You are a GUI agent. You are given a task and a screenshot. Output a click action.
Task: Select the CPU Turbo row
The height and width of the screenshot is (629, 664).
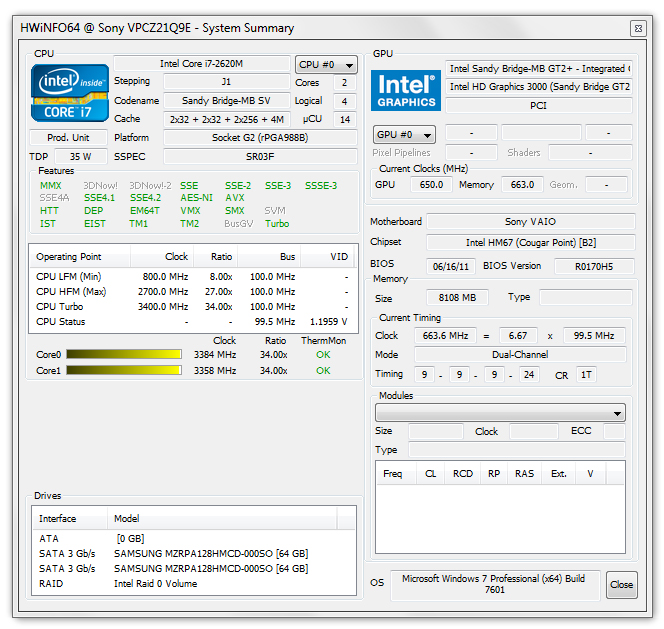click(193, 307)
